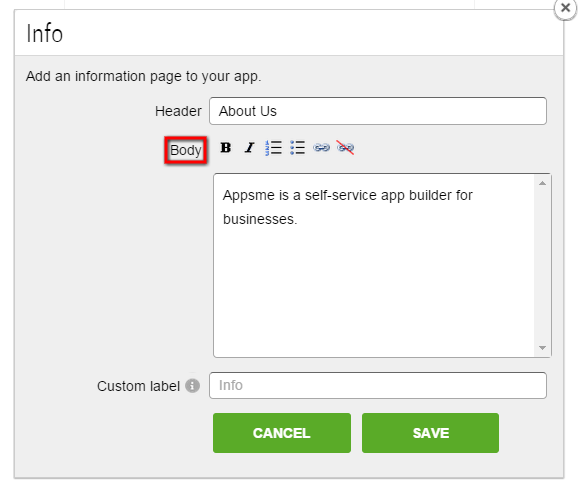
Task: Click the Header label text
Action: [x=178, y=111]
